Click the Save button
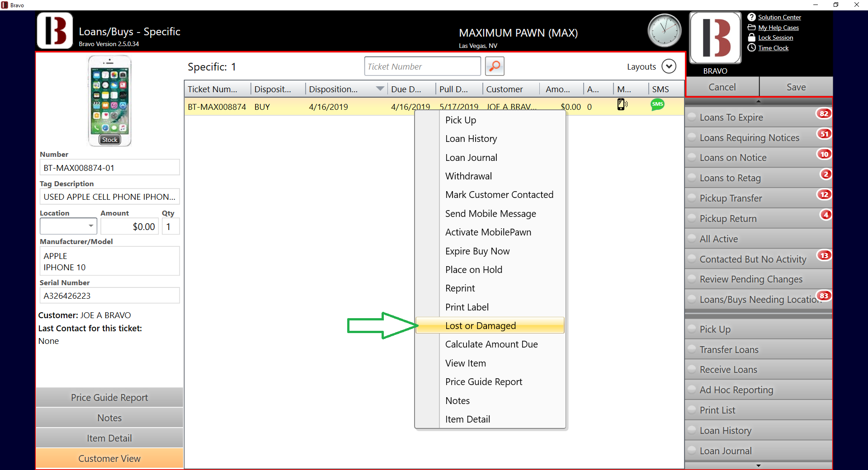The height and width of the screenshot is (470, 868). pyautogui.click(x=796, y=87)
